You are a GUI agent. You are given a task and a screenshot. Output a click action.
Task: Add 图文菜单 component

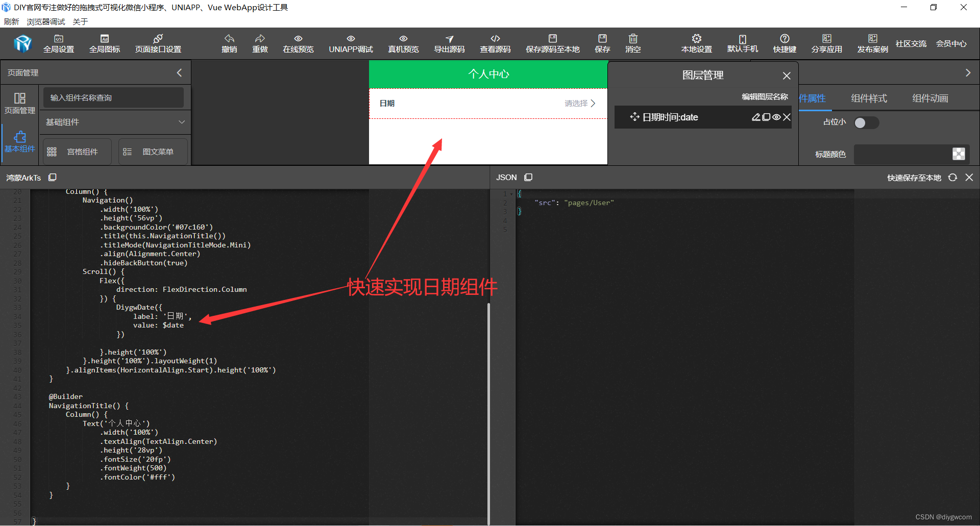pos(153,152)
